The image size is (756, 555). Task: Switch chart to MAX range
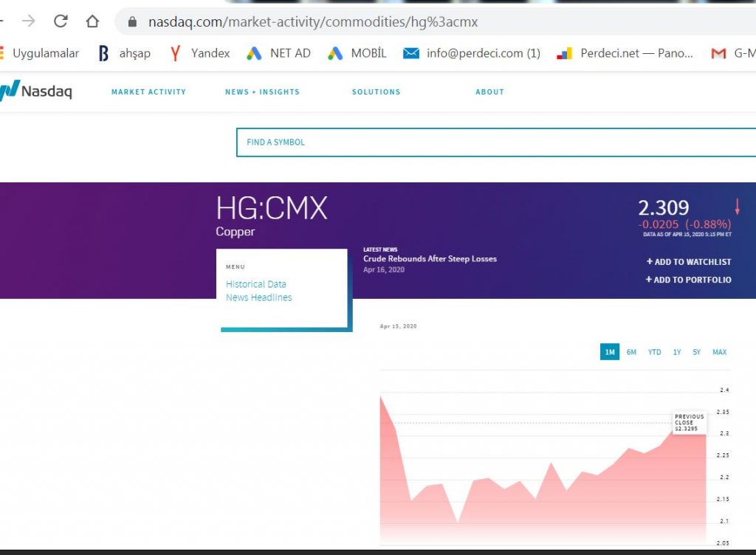point(719,352)
